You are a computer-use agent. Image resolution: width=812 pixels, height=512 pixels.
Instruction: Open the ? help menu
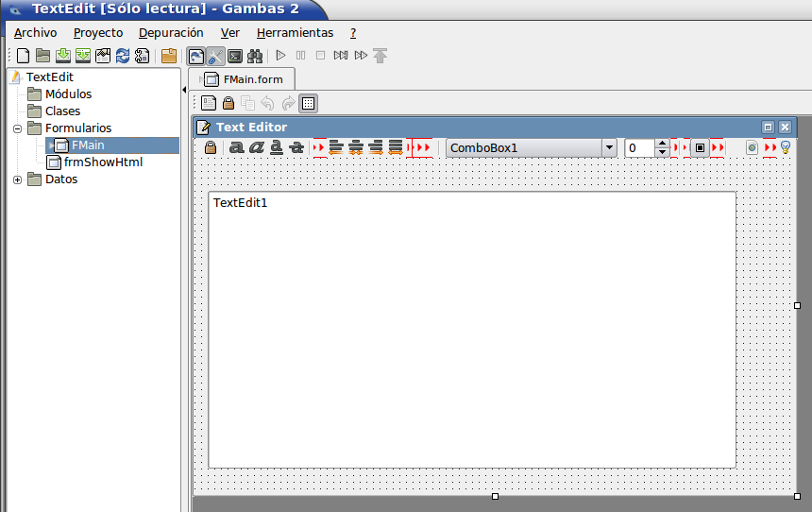pyautogui.click(x=353, y=33)
